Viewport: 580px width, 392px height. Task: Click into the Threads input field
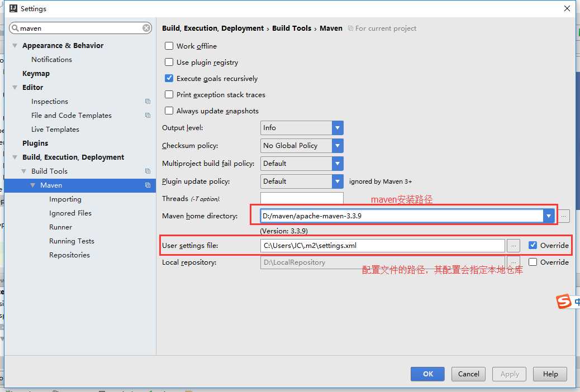pyautogui.click(x=302, y=198)
